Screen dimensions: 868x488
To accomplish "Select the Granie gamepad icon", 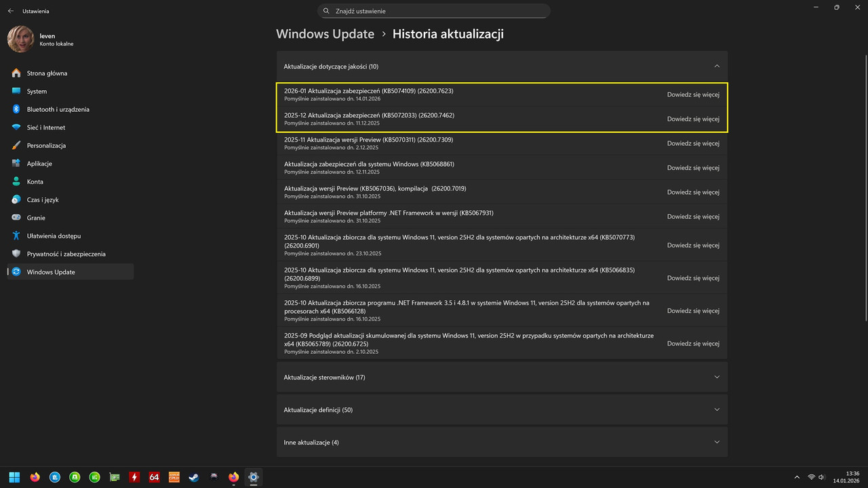I will pyautogui.click(x=16, y=218).
